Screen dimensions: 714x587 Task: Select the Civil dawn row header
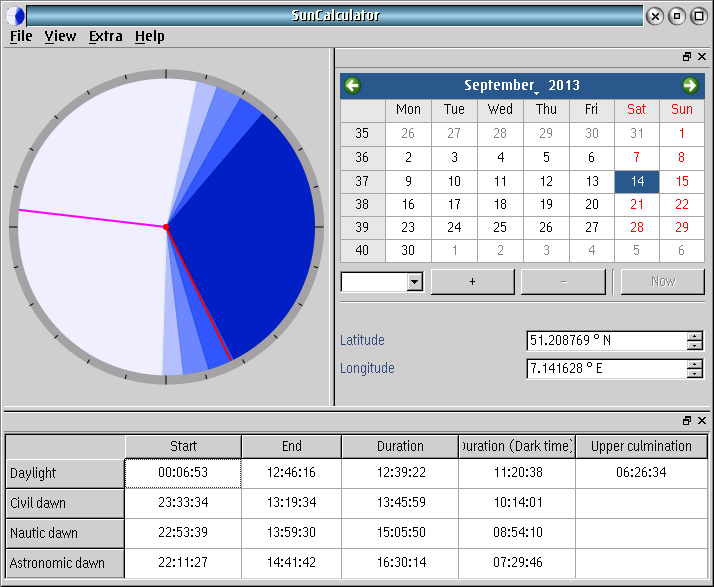[65, 504]
